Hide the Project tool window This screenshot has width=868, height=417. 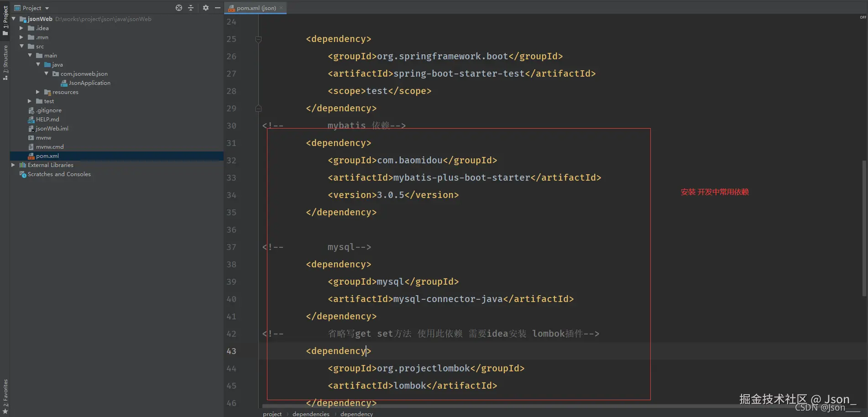tap(218, 8)
